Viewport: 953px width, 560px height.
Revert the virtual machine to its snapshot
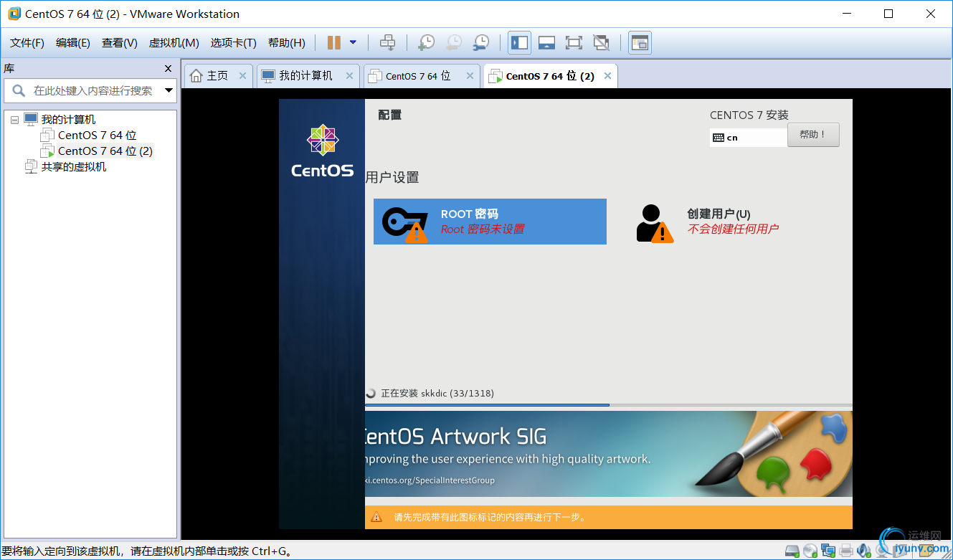pyautogui.click(x=453, y=43)
